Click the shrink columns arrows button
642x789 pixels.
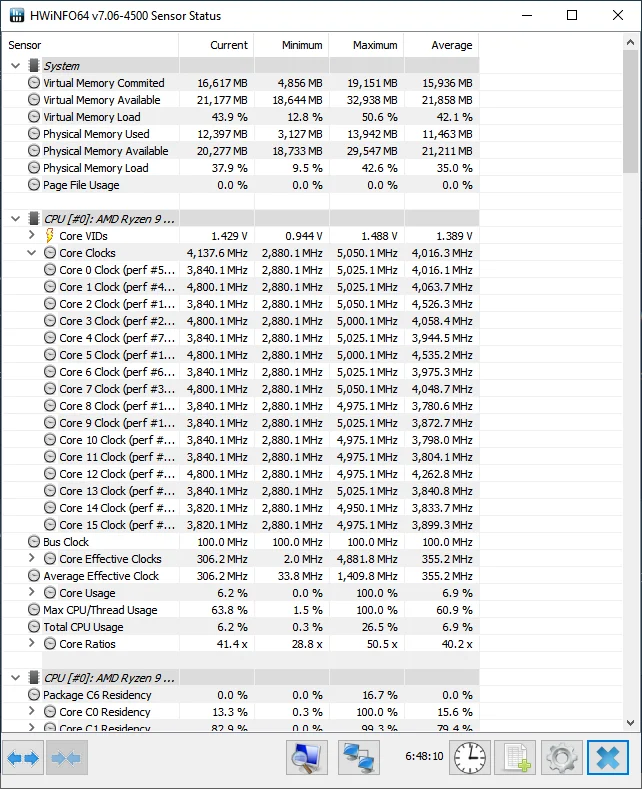66,757
